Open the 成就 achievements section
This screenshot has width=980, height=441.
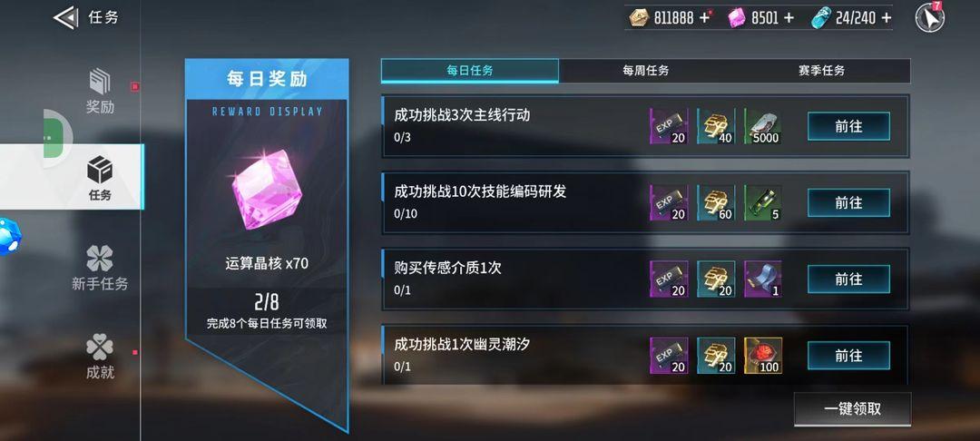pos(100,358)
